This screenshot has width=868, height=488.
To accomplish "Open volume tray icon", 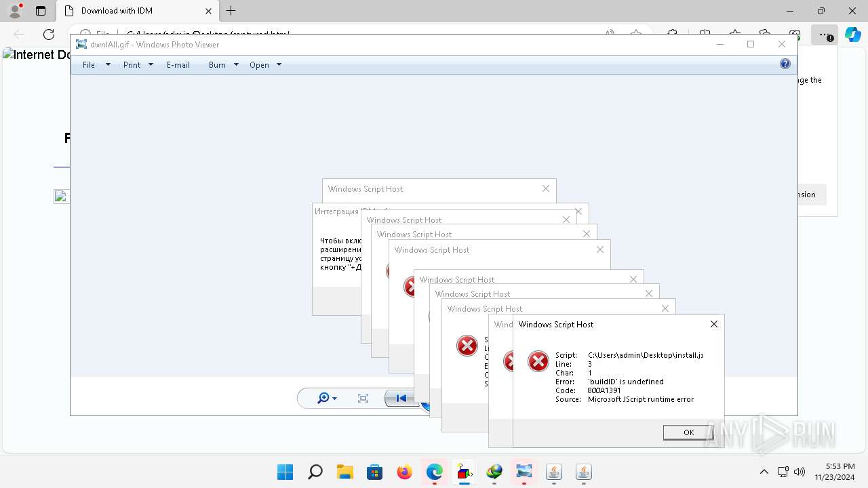I will (799, 472).
